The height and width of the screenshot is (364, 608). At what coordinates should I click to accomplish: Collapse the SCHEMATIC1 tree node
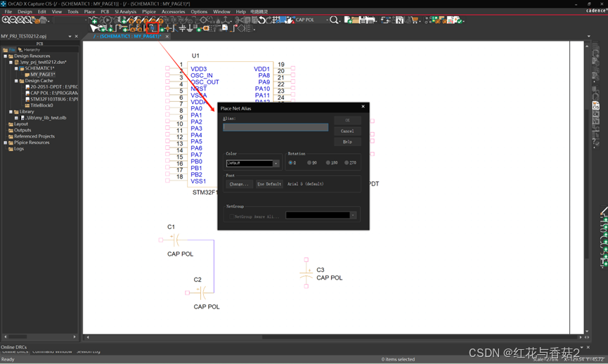tap(16, 69)
